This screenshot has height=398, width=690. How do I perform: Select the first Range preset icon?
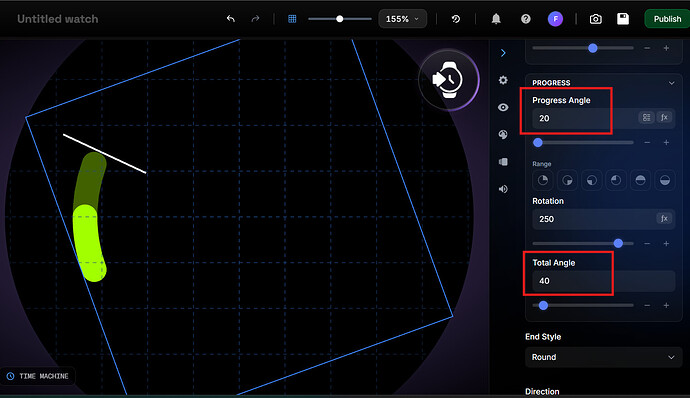point(543,181)
